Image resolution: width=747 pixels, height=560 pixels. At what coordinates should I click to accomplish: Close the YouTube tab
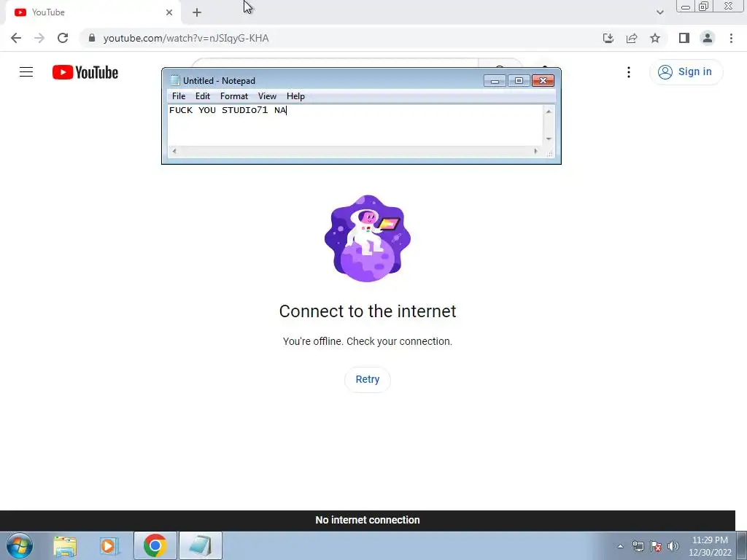(169, 12)
